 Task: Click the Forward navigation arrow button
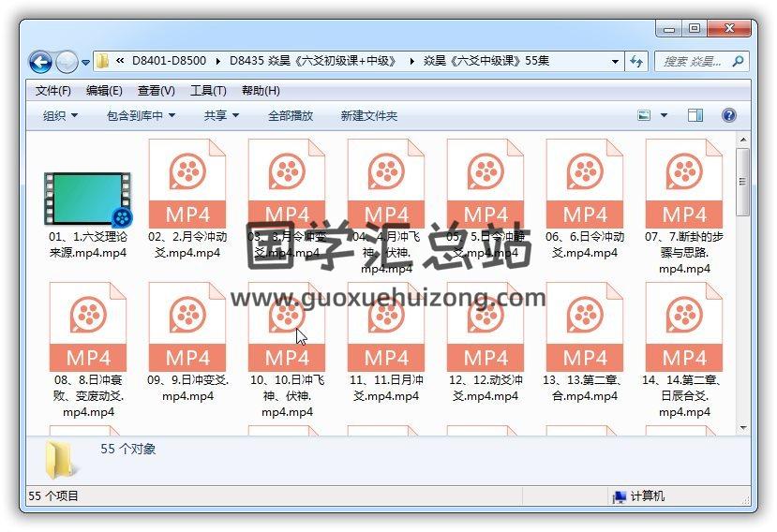[x=67, y=63]
